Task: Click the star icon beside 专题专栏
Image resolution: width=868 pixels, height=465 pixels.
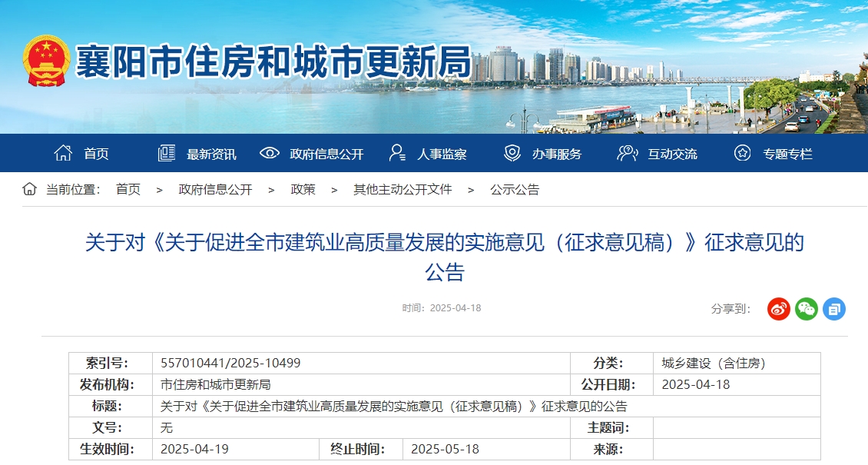Action: pyautogui.click(x=742, y=153)
